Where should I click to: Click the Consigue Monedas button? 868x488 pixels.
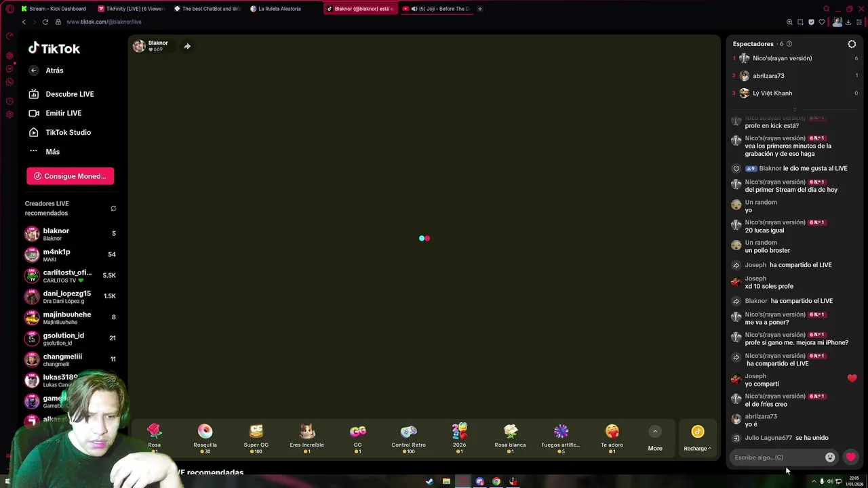click(70, 176)
